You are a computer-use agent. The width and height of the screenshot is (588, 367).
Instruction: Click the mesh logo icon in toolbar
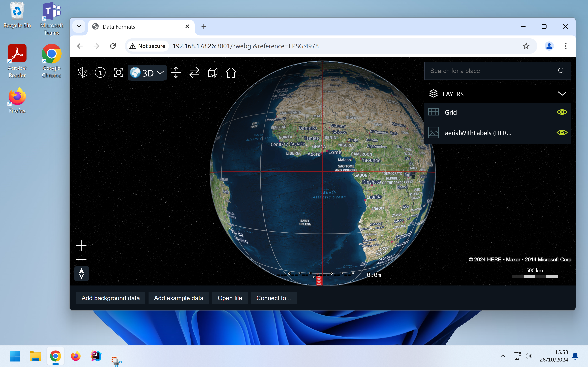point(82,72)
